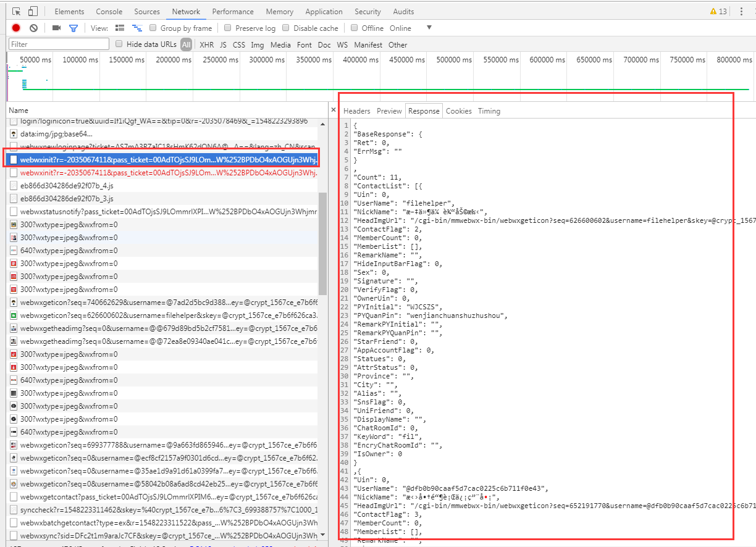Screen dimensions: 756x547
Task: Clear the network log
Action: [x=34, y=28]
